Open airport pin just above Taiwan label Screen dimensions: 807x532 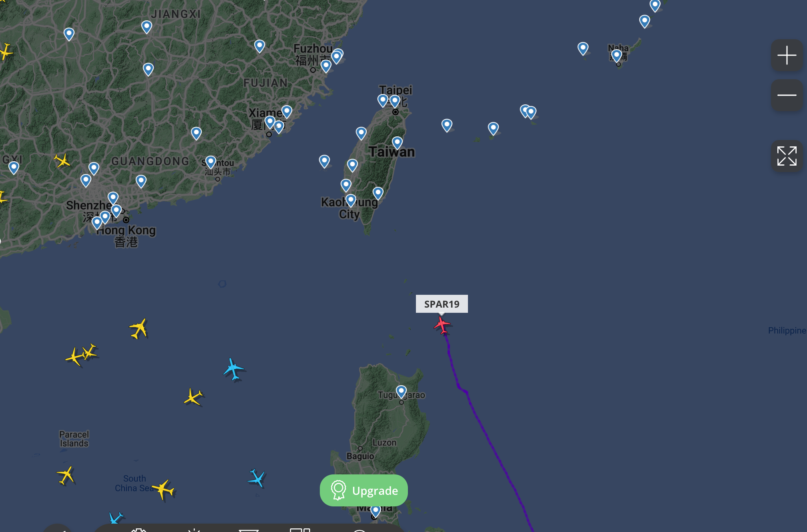[x=397, y=143]
